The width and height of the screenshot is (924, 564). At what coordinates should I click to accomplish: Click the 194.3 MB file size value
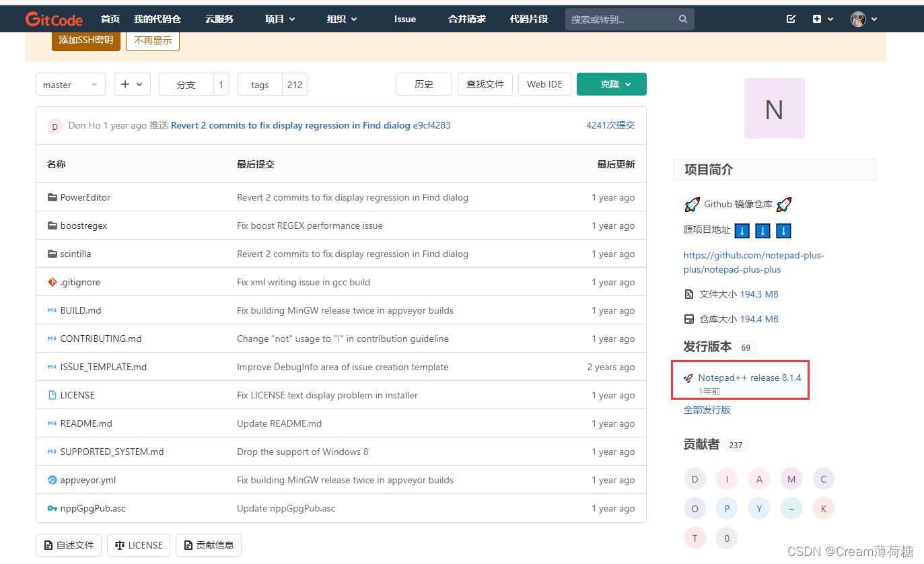(x=759, y=294)
